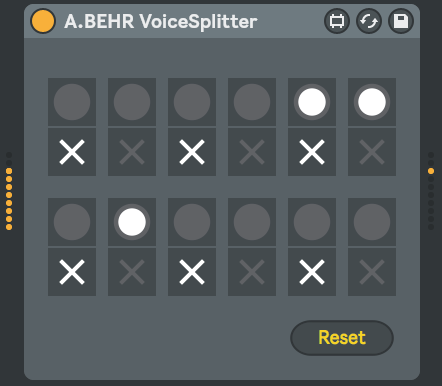
Task: Toggle the sixth dimmed X in the top row
Action: [x=372, y=152]
